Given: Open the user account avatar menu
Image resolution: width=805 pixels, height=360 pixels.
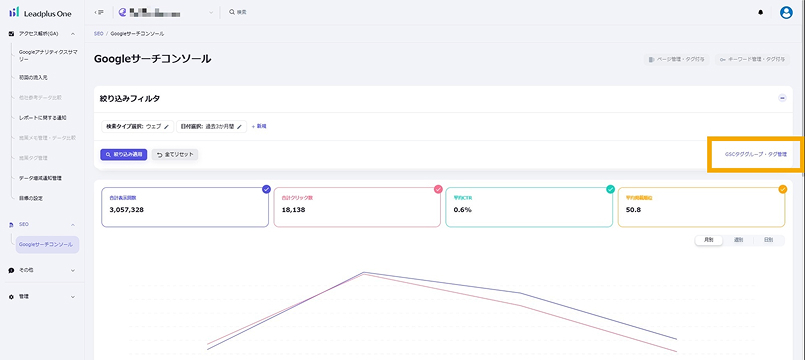Looking at the screenshot, I should pos(786,13).
